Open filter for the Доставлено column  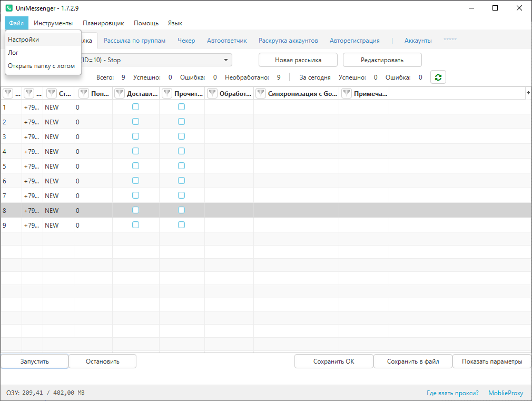(x=120, y=93)
